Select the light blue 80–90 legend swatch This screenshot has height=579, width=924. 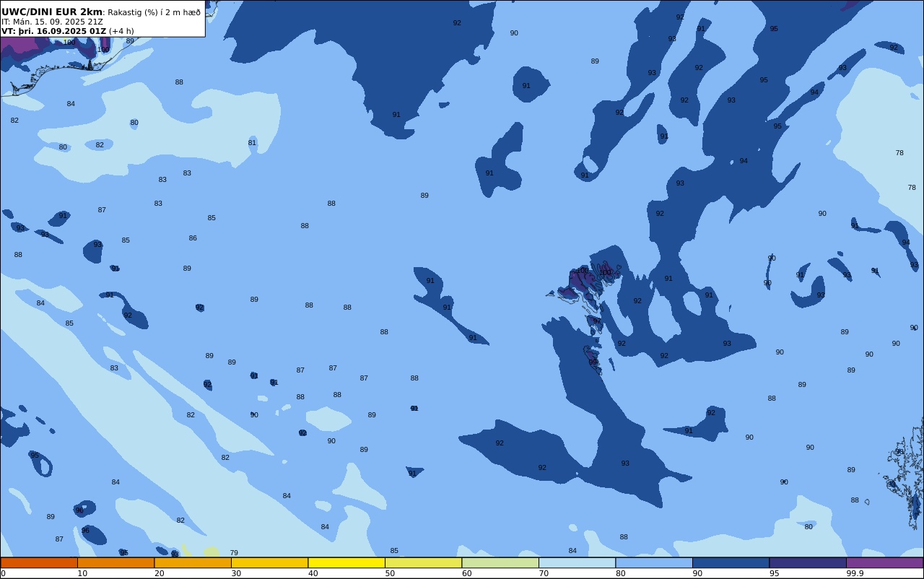point(654,562)
